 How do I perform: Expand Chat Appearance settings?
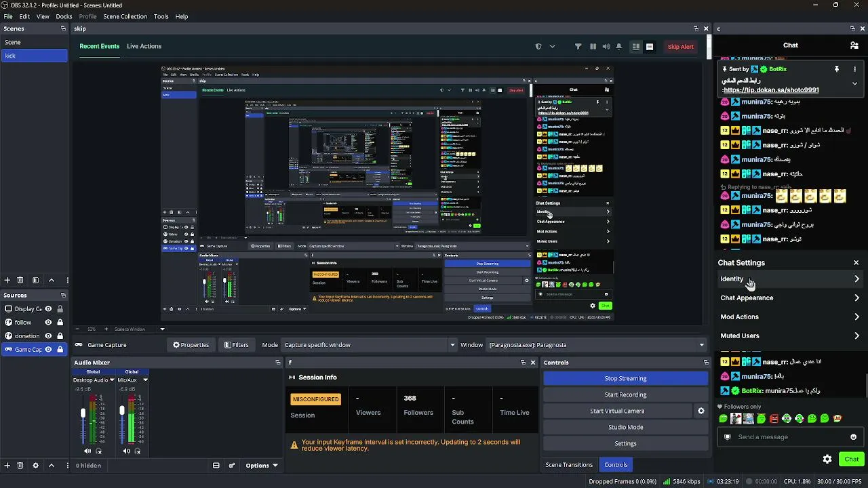pyautogui.click(x=789, y=298)
